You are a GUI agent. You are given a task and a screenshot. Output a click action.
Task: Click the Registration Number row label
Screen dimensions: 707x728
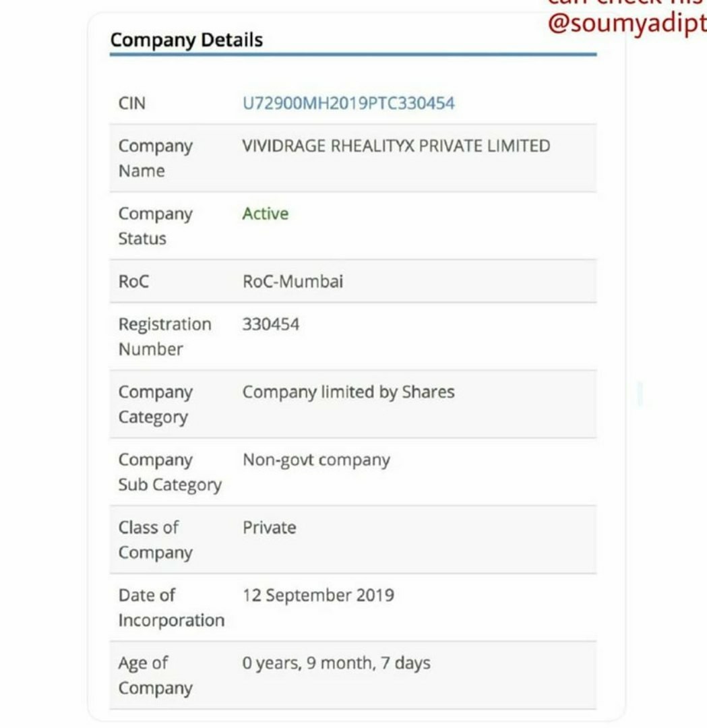pyautogui.click(x=165, y=336)
